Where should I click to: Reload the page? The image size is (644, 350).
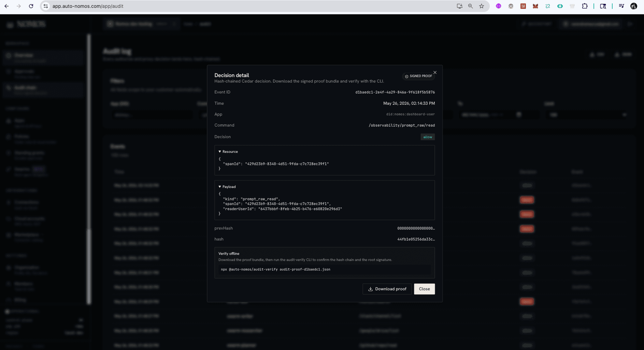click(31, 6)
